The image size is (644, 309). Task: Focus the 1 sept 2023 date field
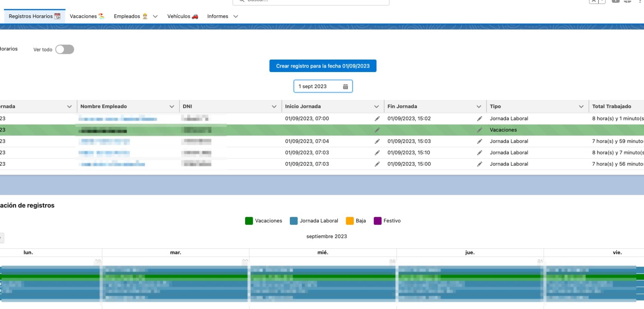[x=323, y=87]
